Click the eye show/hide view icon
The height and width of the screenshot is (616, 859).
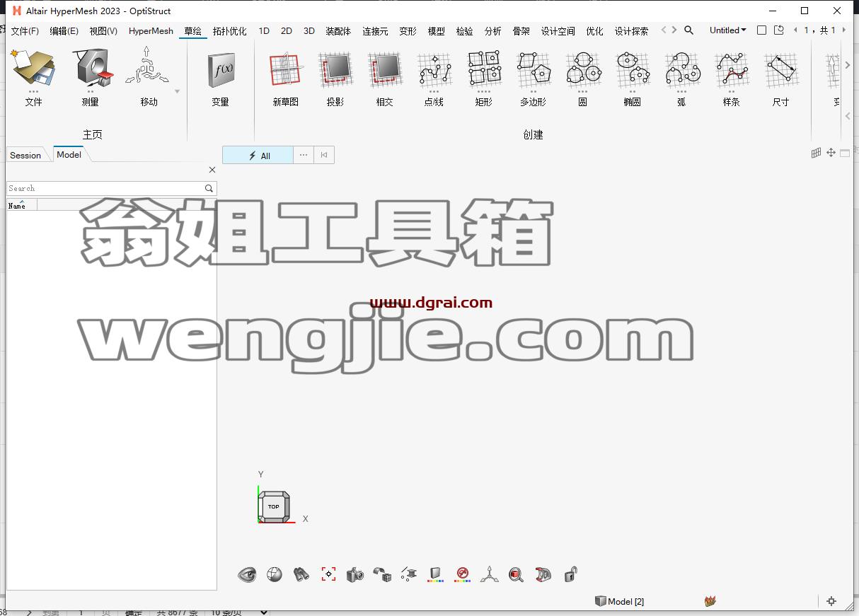(247, 574)
